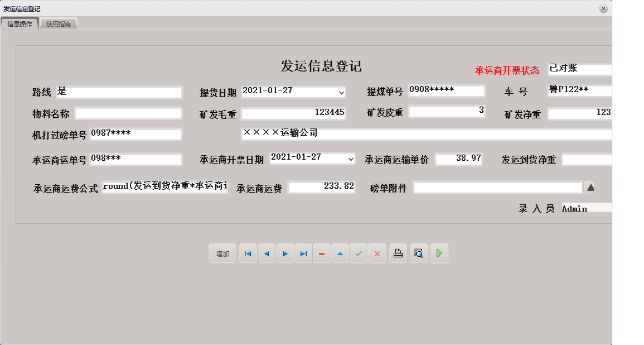Advance to the next record
Image resolution: width=644 pixels, height=345 pixels.
285,253
